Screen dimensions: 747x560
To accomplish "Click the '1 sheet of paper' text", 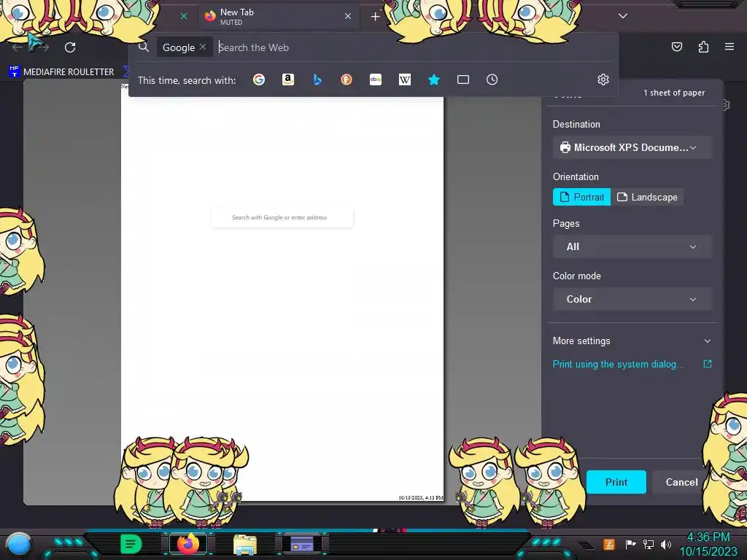I will [x=673, y=93].
